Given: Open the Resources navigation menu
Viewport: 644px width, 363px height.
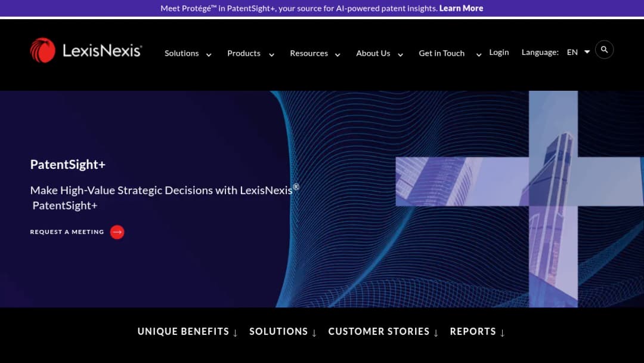Looking at the screenshot, I should point(309,53).
